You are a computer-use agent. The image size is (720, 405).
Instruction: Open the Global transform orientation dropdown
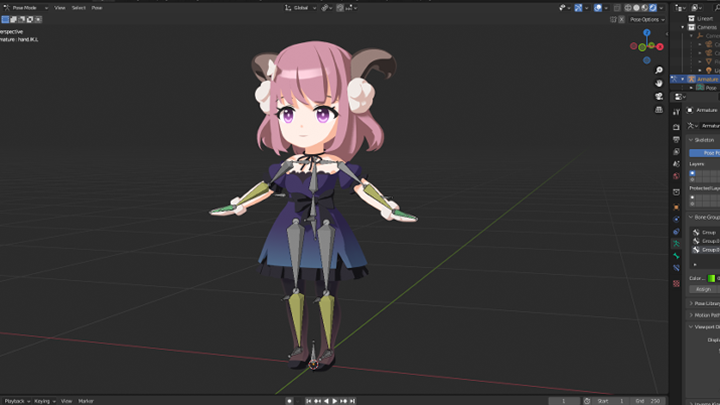300,8
